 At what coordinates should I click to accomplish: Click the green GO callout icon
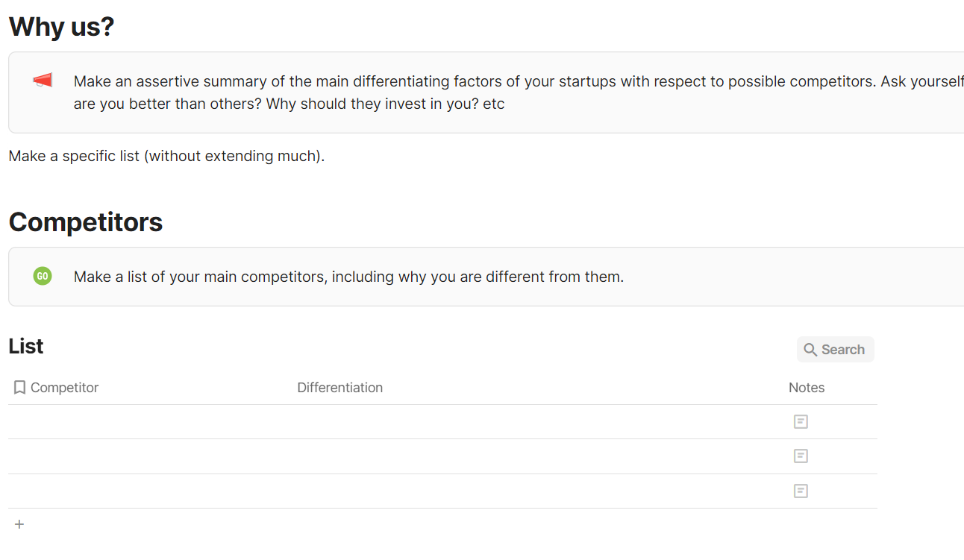tap(43, 277)
